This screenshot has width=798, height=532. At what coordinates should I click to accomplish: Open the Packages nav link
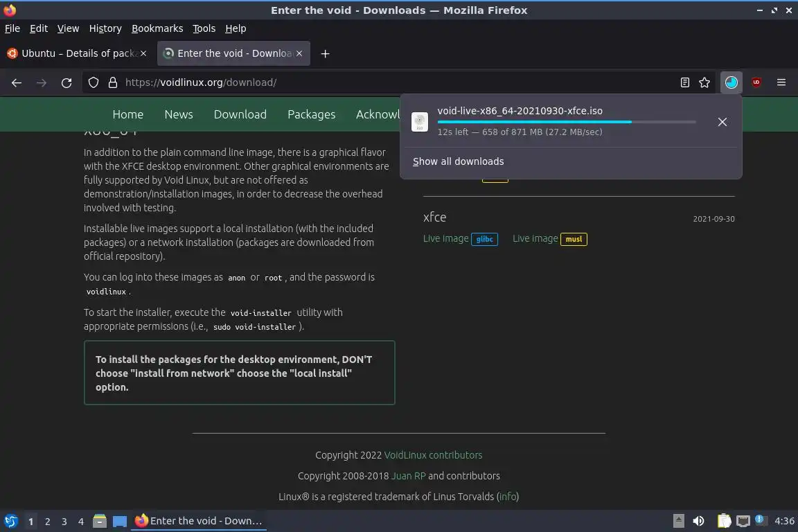[x=312, y=114]
